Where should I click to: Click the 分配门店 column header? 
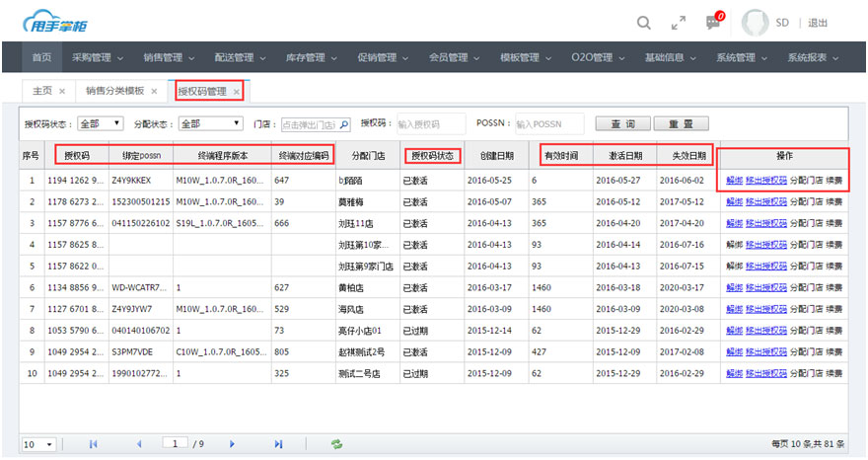coord(368,156)
